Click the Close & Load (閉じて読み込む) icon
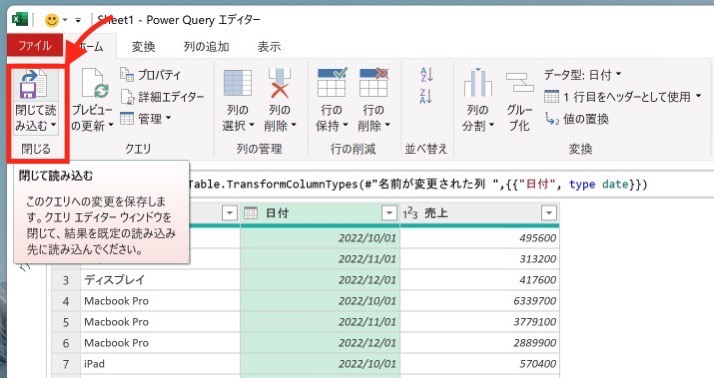The image size is (714, 378). (x=33, y=85)
